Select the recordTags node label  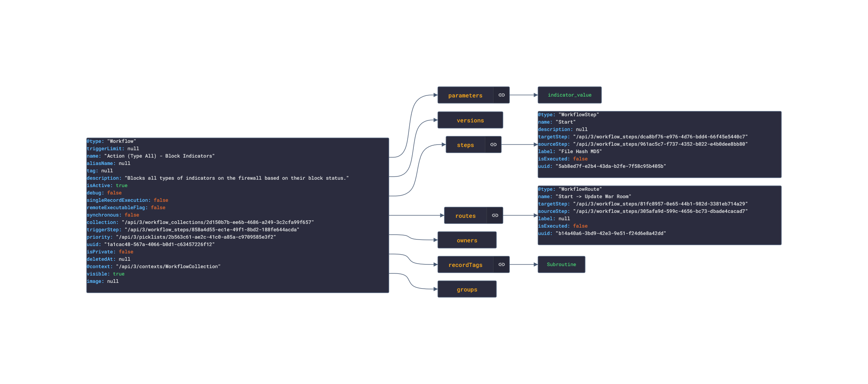(x=465, y=264)
